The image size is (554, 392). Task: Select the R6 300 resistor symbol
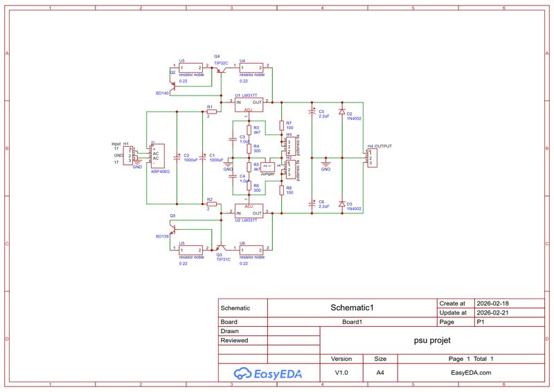tap(249, 186)
